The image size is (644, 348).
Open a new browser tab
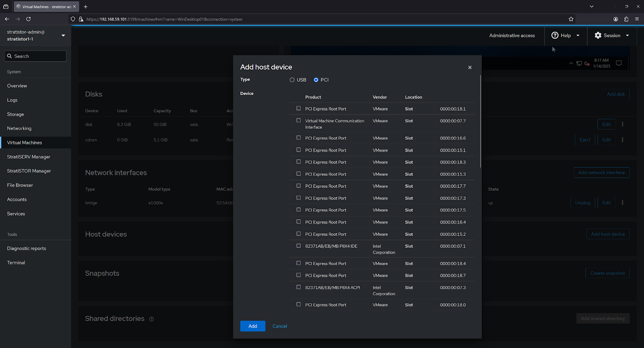pos(85,6)
